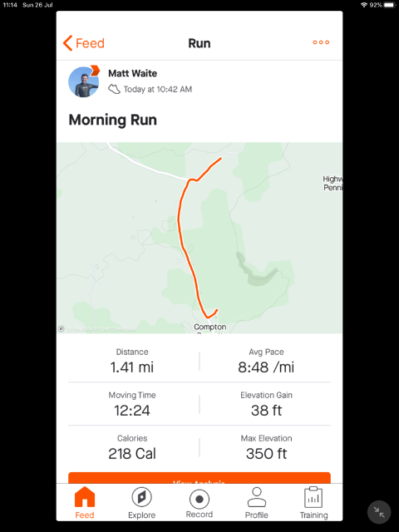Click the View Analysis orange button

(x=199, y=478)
